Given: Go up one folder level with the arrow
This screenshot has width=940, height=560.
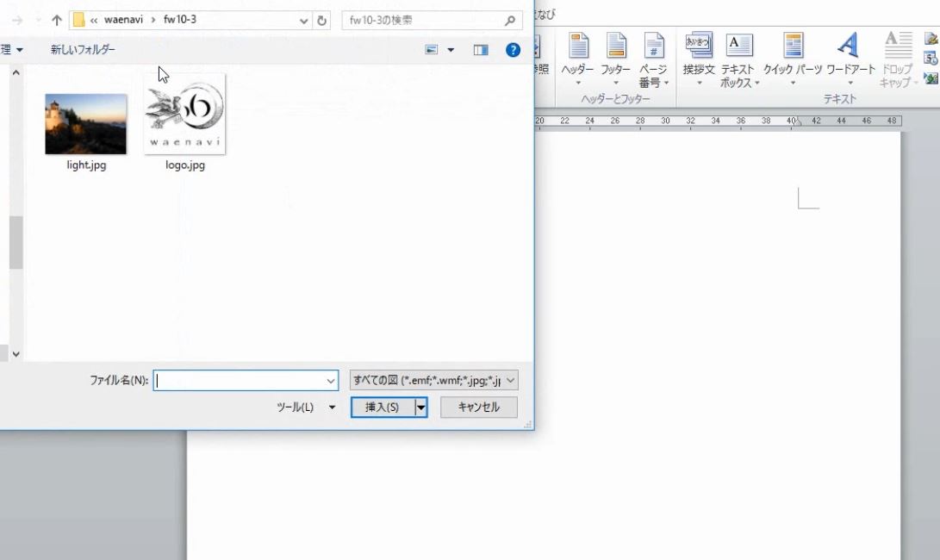Looking at the screenshot, I should 56,21.
